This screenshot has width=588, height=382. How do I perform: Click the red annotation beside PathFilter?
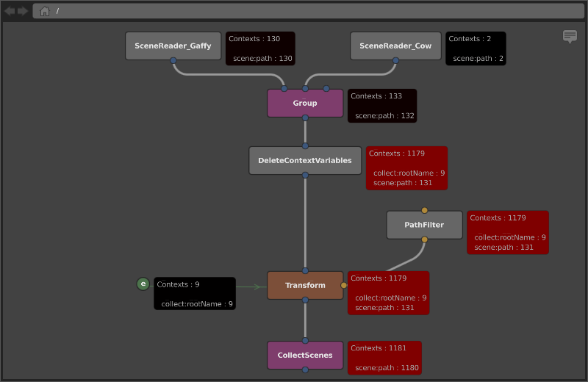tap(508, 232)
